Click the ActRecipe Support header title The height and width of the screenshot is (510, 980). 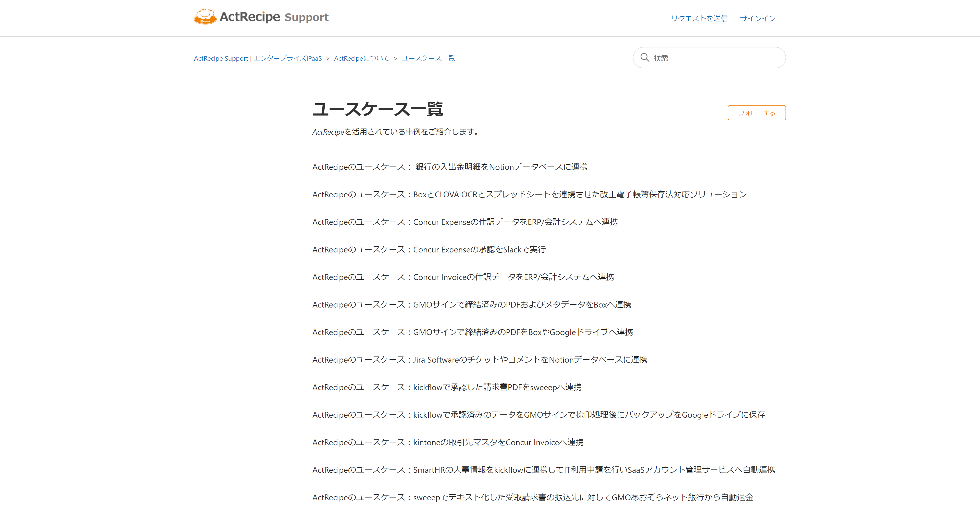274,17
